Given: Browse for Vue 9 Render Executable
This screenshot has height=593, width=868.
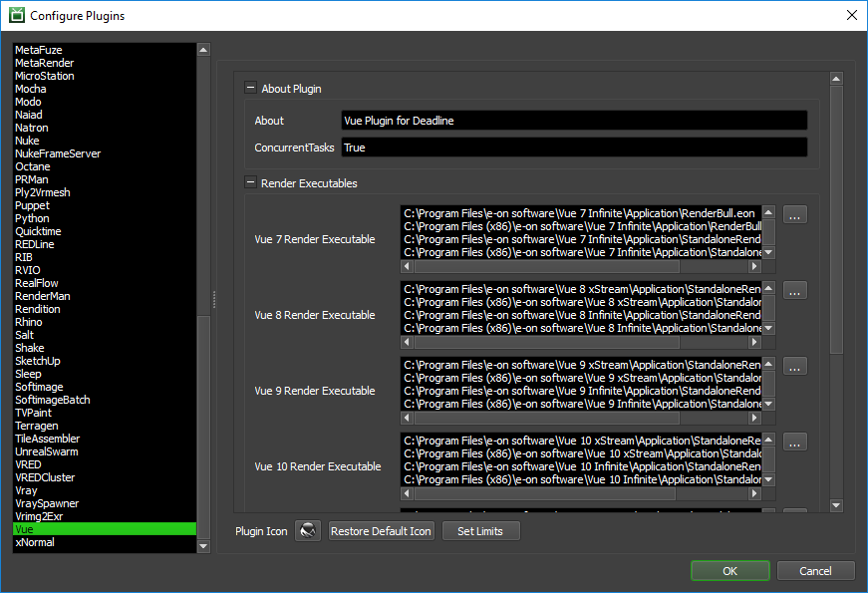Looking at the screenshot, I should click(x=794, y=367).
